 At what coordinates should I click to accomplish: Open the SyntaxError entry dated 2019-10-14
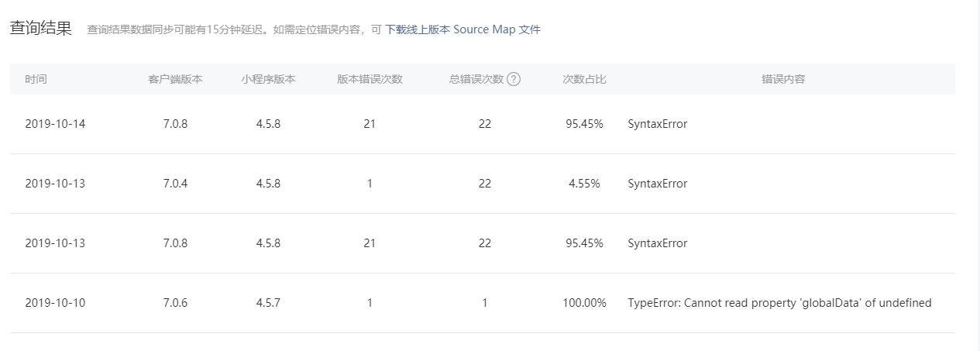[657, 124]
